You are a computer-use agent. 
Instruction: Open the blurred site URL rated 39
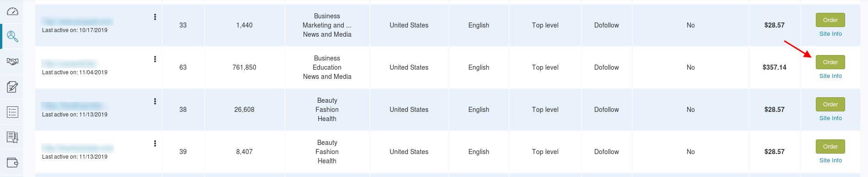tap(77, 148)
